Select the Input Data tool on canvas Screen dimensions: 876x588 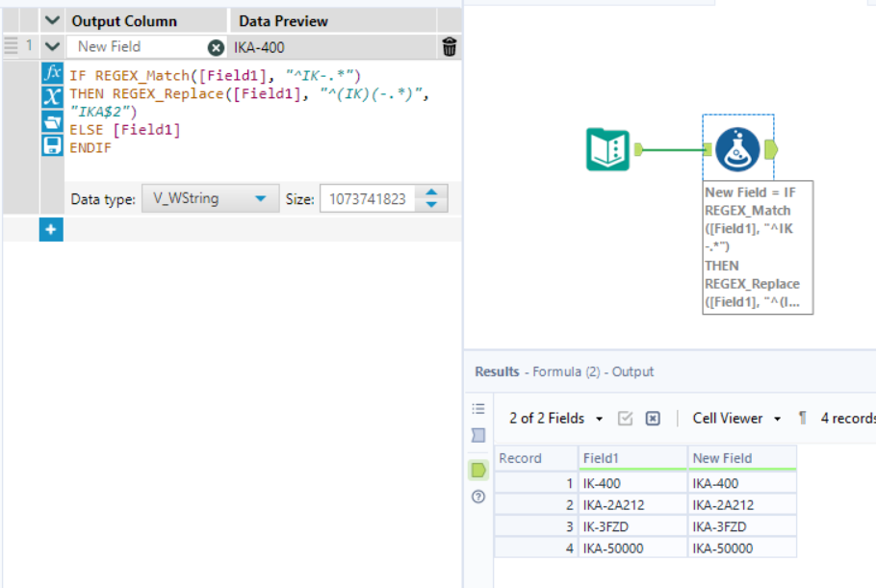tap(606, 149)
